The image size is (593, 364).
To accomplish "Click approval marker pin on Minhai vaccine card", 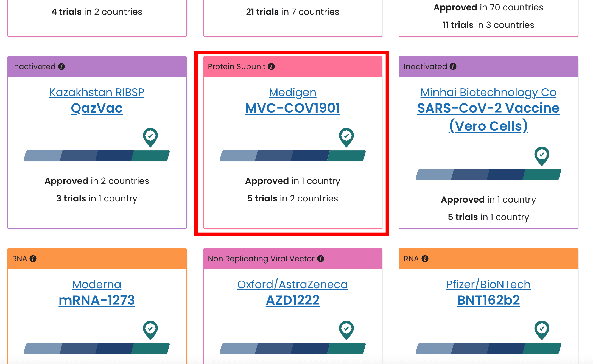I will [x=542, y=156].
